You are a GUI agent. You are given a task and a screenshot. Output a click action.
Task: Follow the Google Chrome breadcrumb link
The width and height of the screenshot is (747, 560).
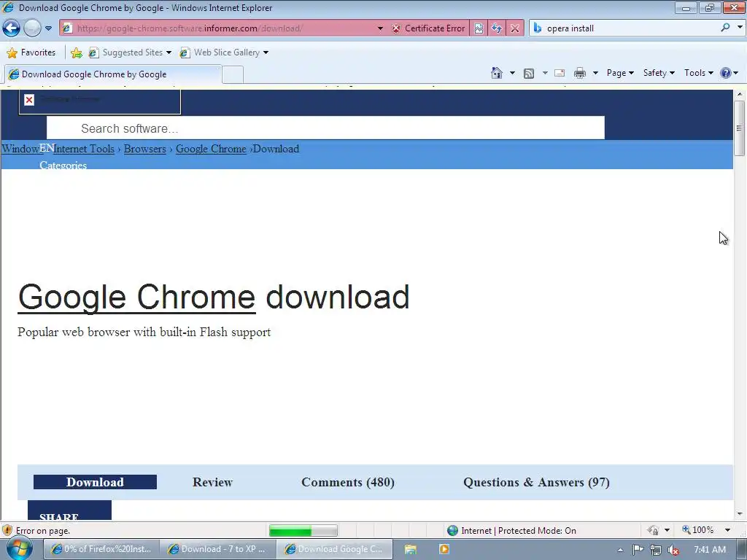pyautogui.click(x=211, y=149)
